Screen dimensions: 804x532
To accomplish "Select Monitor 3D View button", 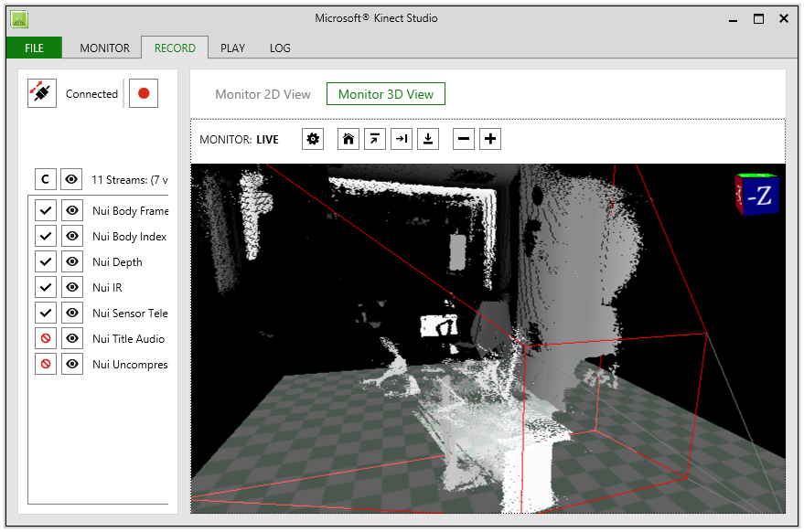I will 386,94.
